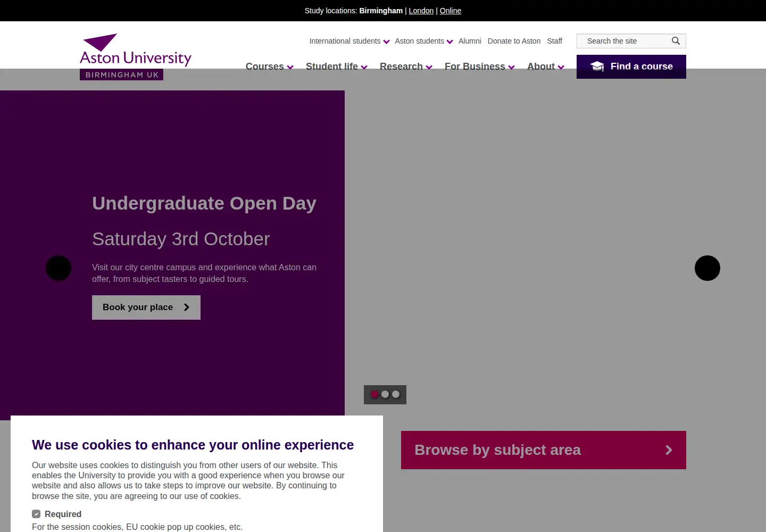The image size is (766, 532).
Task: Click the Find a course button
Action: pos(631,66)
